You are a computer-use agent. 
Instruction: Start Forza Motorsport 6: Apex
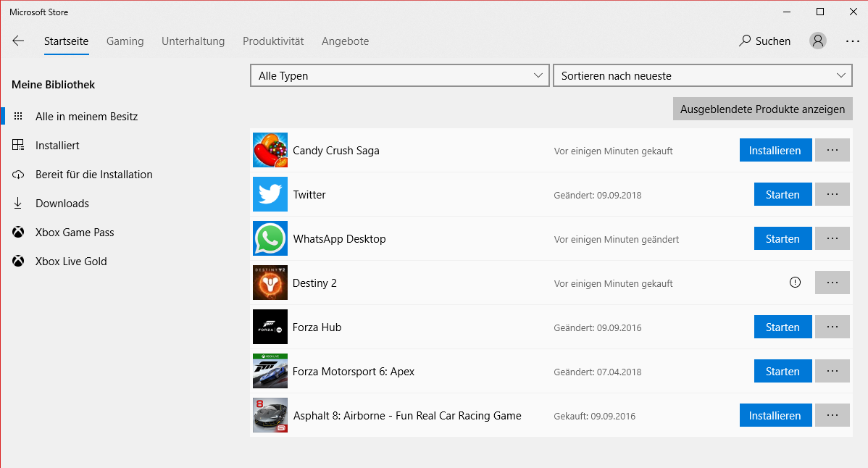(783, 371)
